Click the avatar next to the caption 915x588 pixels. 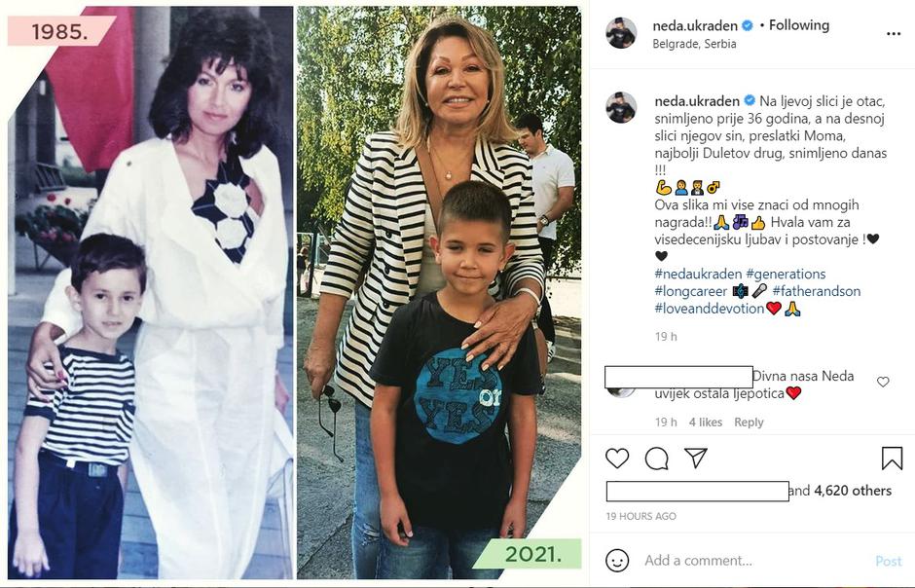621,107
